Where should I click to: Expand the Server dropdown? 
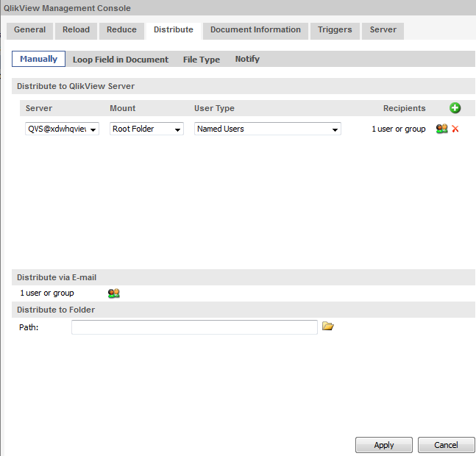click(62, 129)
